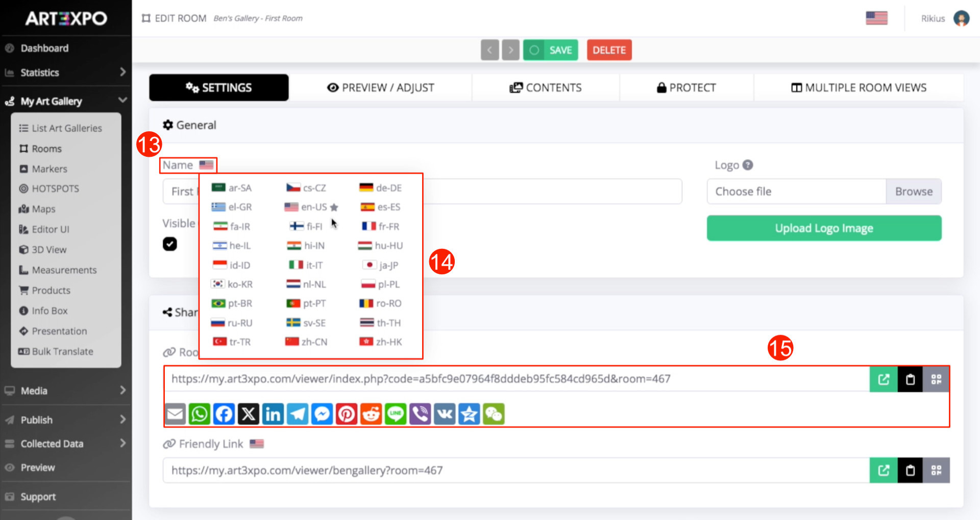This screenshot has width=980, height=520.
Task: Open Friendly Link language flag selector
Action: coord(257,444)
